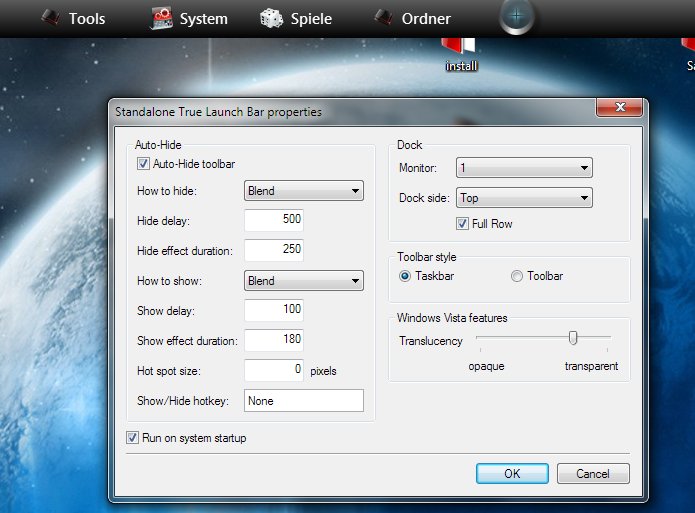Click the Show delay input field

pyautogui.click(x=274, y=310)
